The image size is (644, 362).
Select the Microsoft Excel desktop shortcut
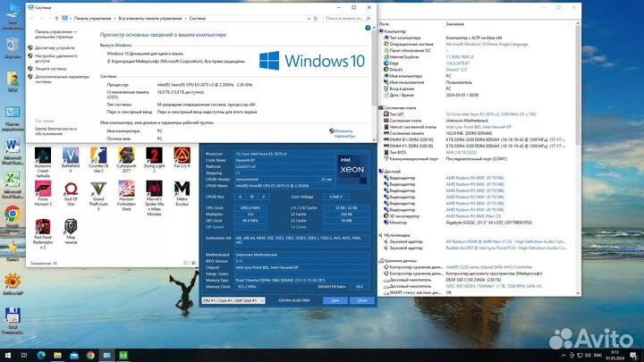pos(13,186)
